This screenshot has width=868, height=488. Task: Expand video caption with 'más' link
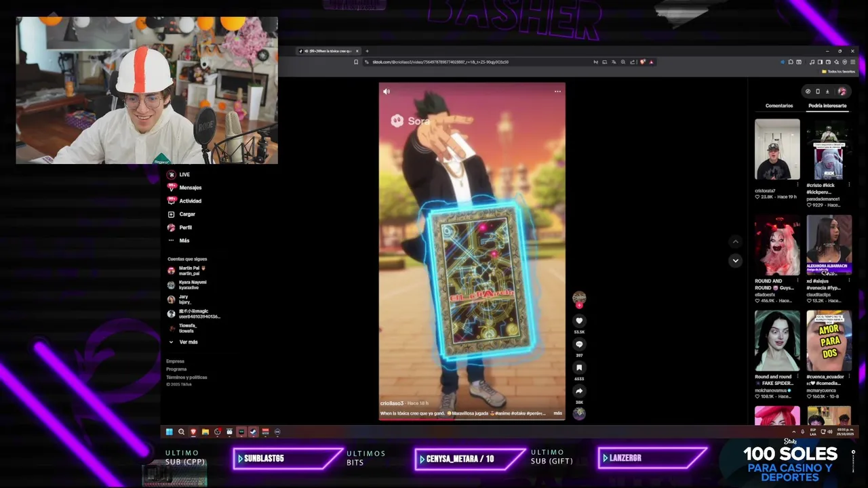557,413
